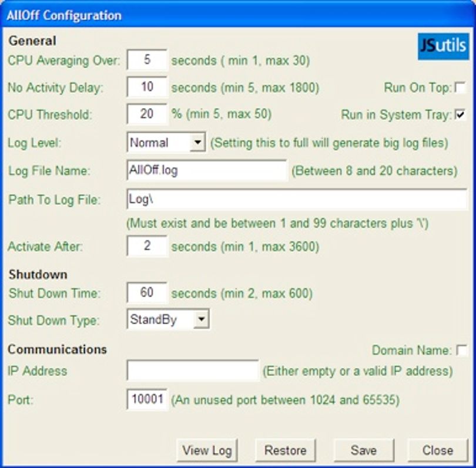The height and width of the screenshot is (468, 476).
Task: Enable the Run On Top checkbox
Action: (461, 87)
